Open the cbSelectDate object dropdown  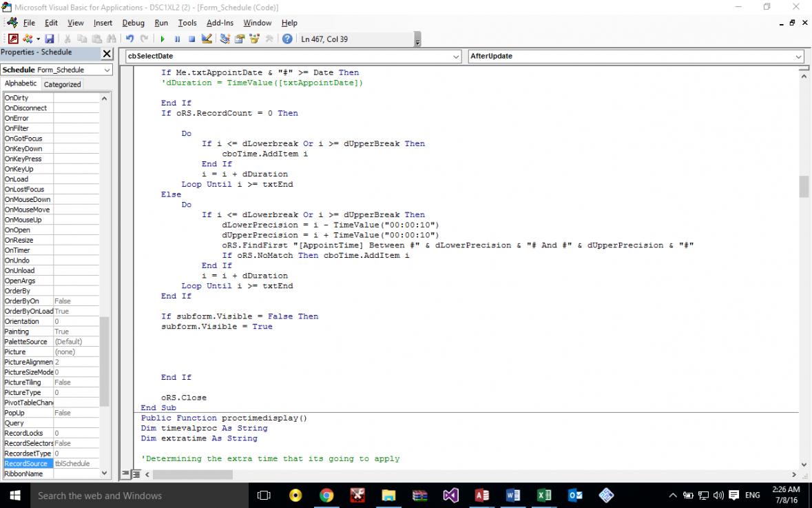pyautogui.click(x=456, y=56)
